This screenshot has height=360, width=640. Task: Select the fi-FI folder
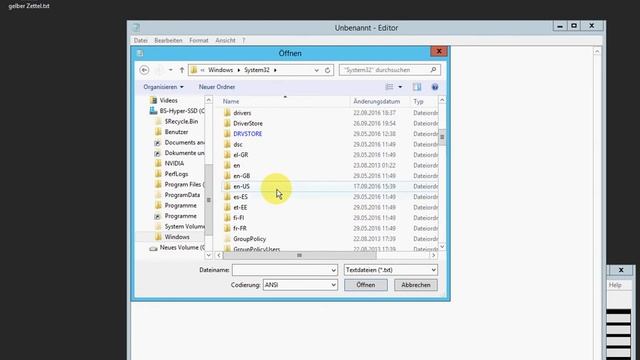click(x=239, y=218)
